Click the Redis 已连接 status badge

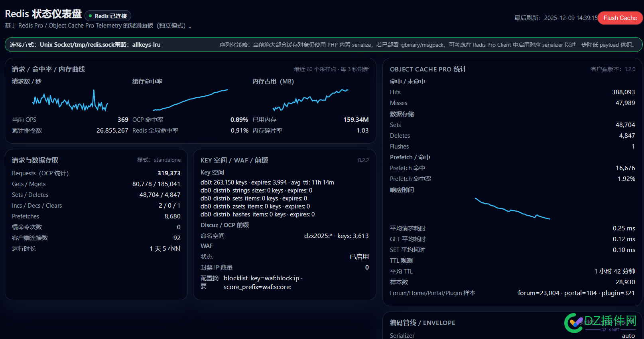108,16
